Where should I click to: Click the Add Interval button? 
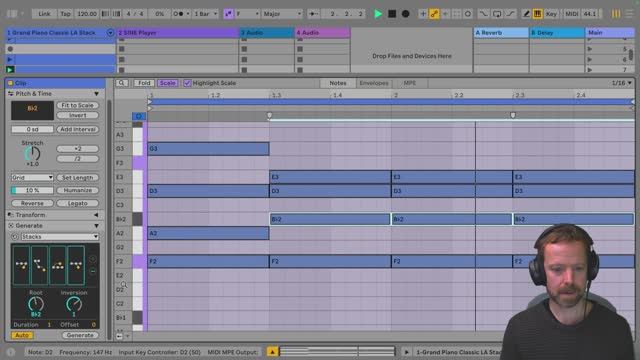(78, 129)
